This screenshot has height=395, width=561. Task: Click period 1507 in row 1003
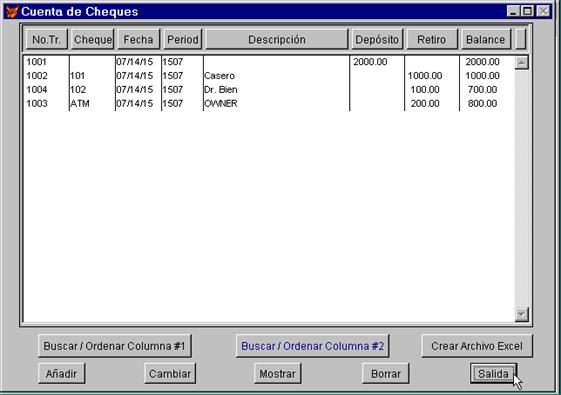click(x=173, y=103)
